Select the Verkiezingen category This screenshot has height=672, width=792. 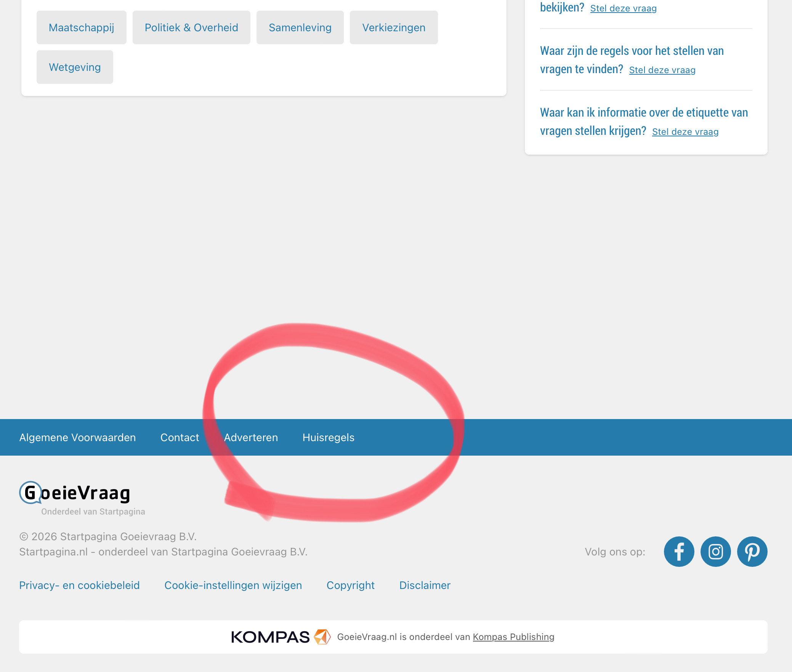[394, 27]
